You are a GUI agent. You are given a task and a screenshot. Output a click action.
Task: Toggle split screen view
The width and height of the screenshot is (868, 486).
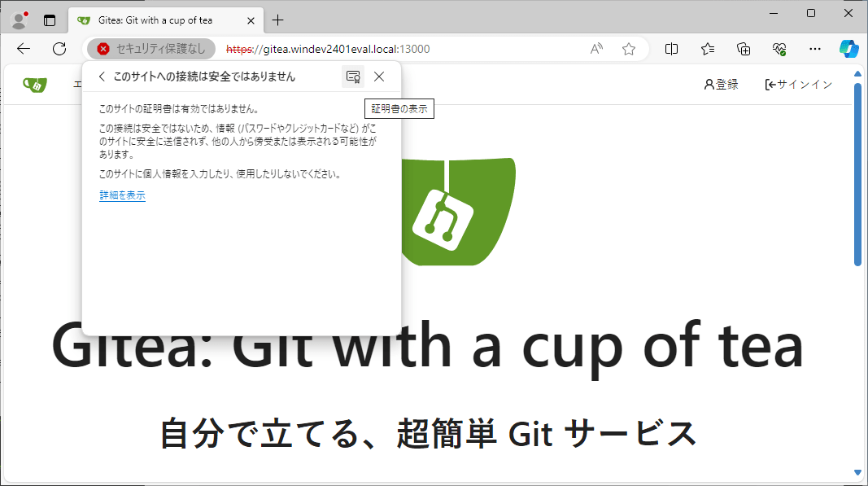point(671,49)
